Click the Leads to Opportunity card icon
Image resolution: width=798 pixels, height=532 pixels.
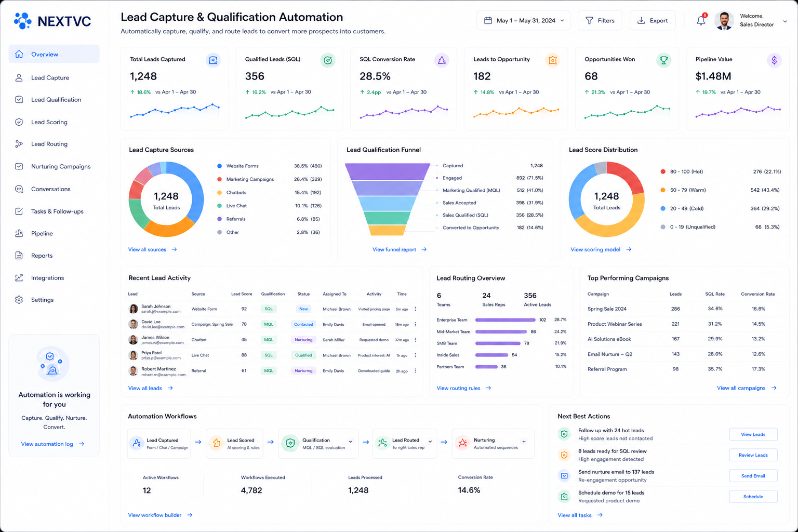click(553, 60)
